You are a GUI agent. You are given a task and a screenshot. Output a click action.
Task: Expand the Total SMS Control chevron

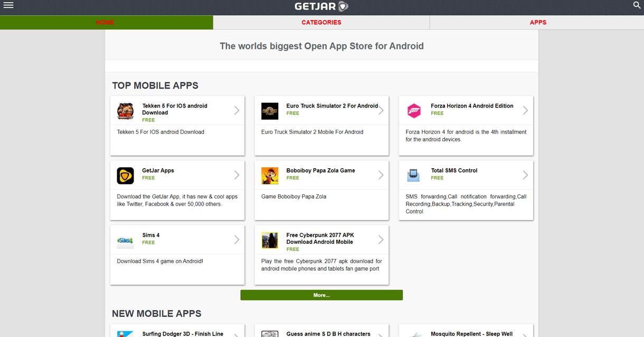pyautogui.click(x=525, y=175)
